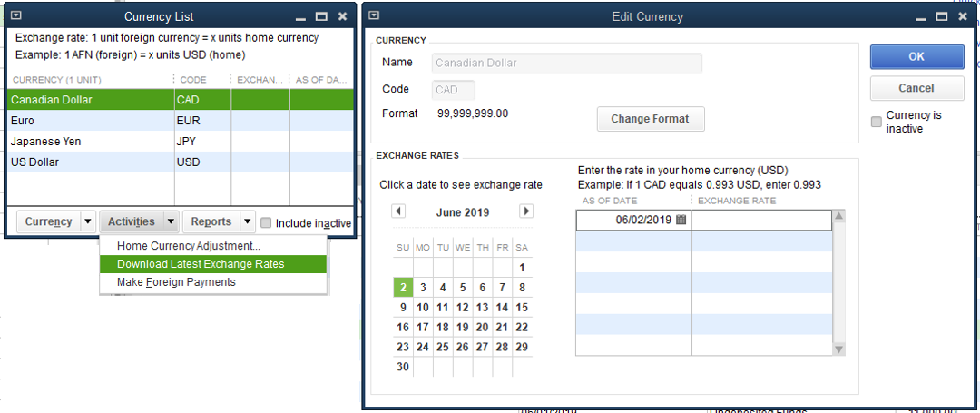
Task: Select June 12 in the calendar
Action: [x=463, y=308]
